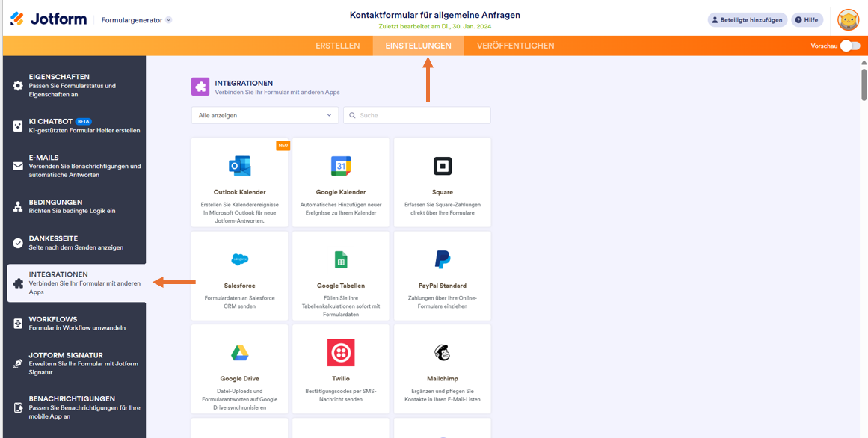The height and width of the screenshot is (438, 868).
Task: Click the 'Google Drive' card title
Action: pos(239,379)
